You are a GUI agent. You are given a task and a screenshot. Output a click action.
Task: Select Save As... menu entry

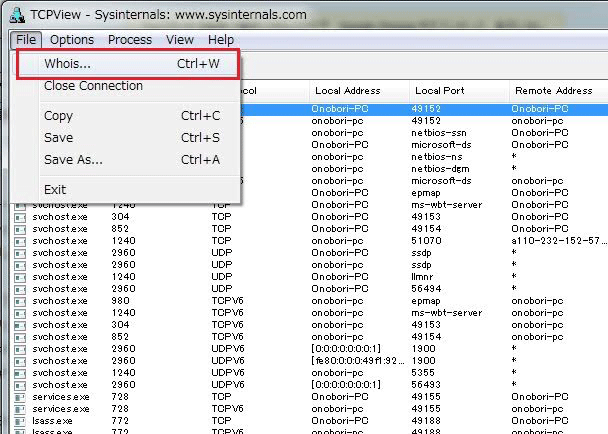(x=128, y=159)
